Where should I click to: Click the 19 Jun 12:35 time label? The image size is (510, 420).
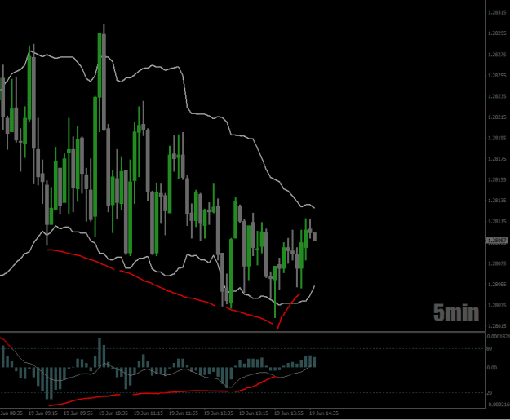point(219,413)
